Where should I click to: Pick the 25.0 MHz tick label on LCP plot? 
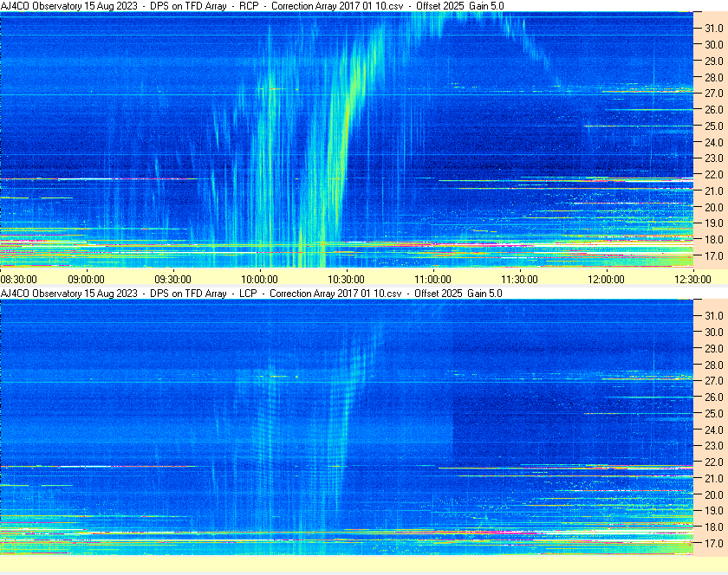(x=714, y=414)
